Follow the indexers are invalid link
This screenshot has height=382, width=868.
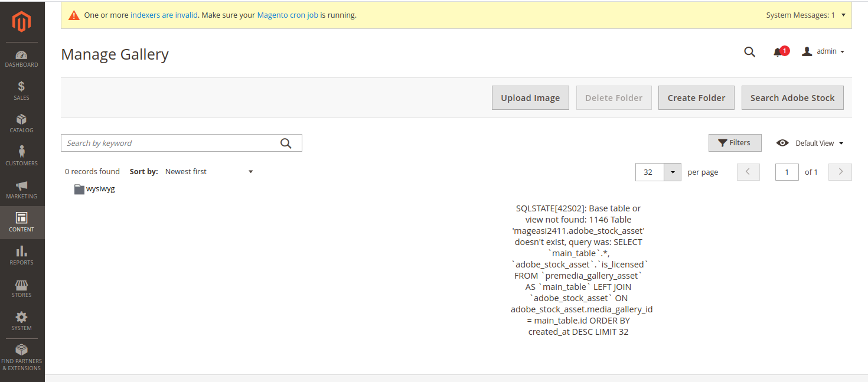[164, 15]
